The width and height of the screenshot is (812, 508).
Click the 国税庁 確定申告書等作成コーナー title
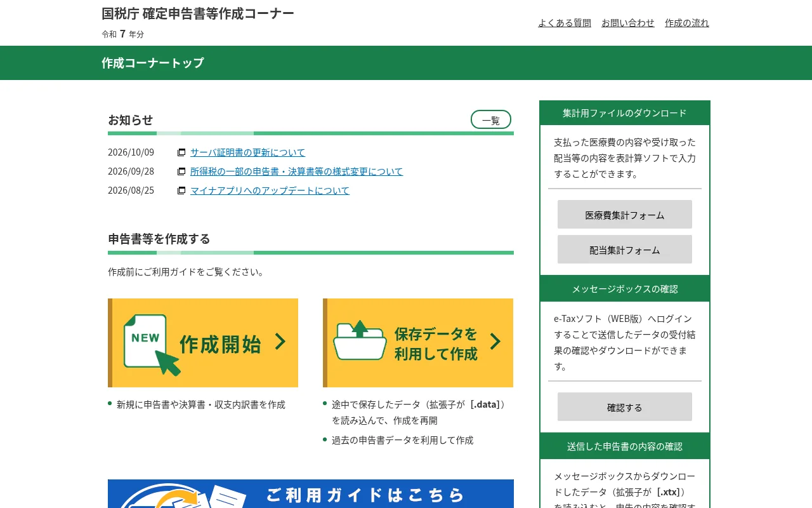pos(198,13)
